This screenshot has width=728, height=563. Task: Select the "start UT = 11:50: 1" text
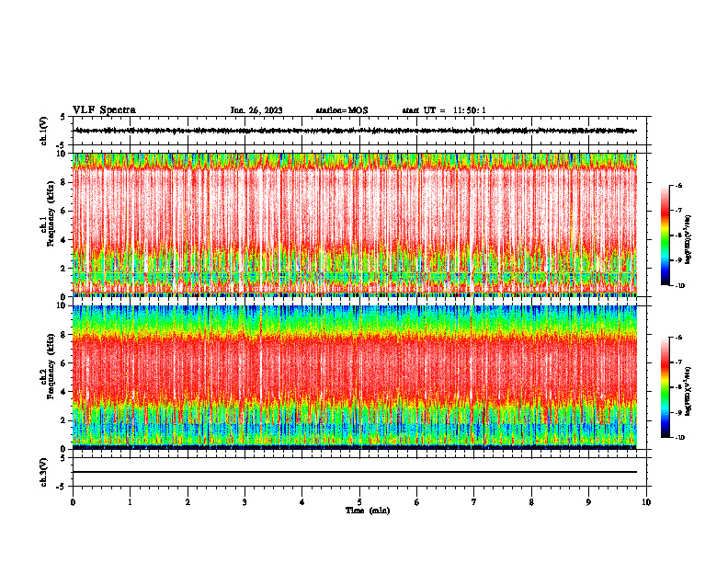click(444, 110)
